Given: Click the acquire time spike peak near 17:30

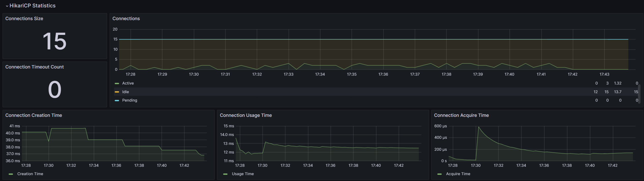Looking at the screenshot, I should 479,127.
